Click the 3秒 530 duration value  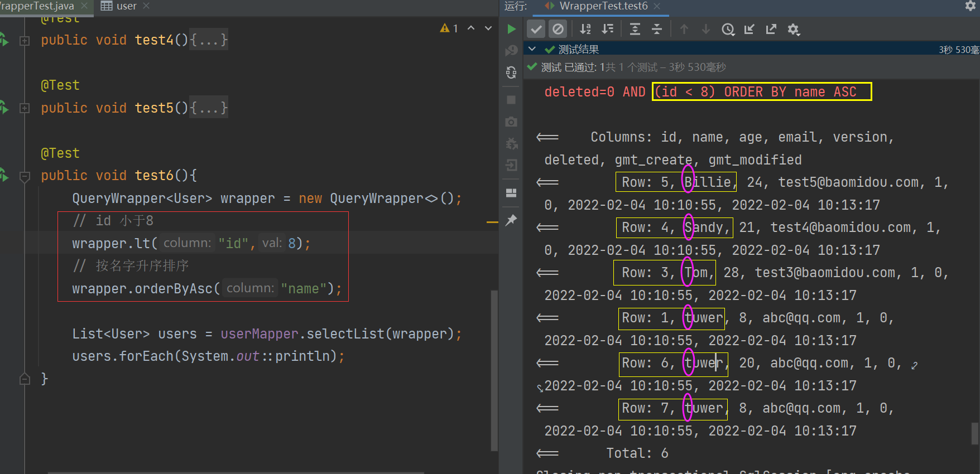959,50
